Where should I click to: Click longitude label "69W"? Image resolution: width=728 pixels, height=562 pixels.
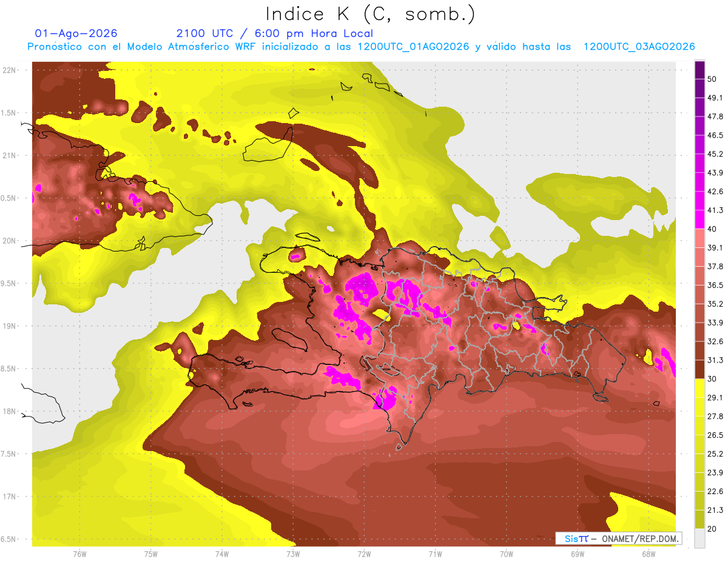(578, 554)
